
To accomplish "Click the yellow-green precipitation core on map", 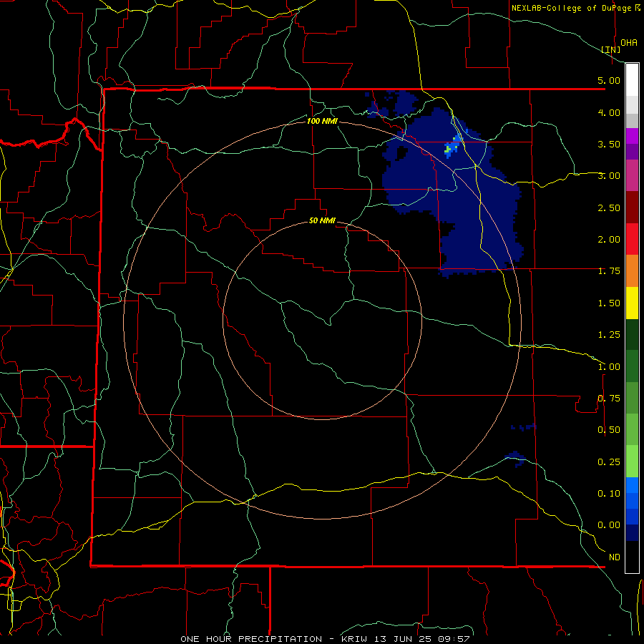I will tap(449, 149).
